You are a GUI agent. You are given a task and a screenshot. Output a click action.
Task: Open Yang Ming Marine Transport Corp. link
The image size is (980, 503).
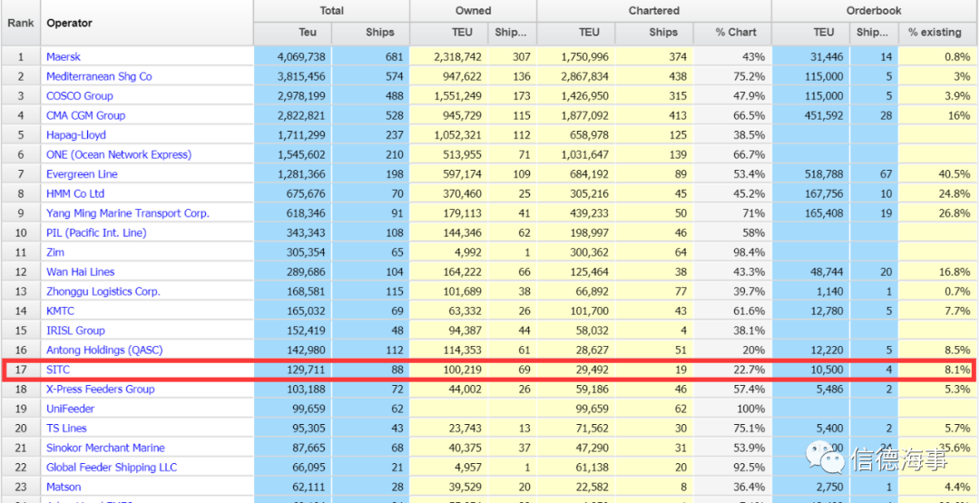(x=128, y=213)
